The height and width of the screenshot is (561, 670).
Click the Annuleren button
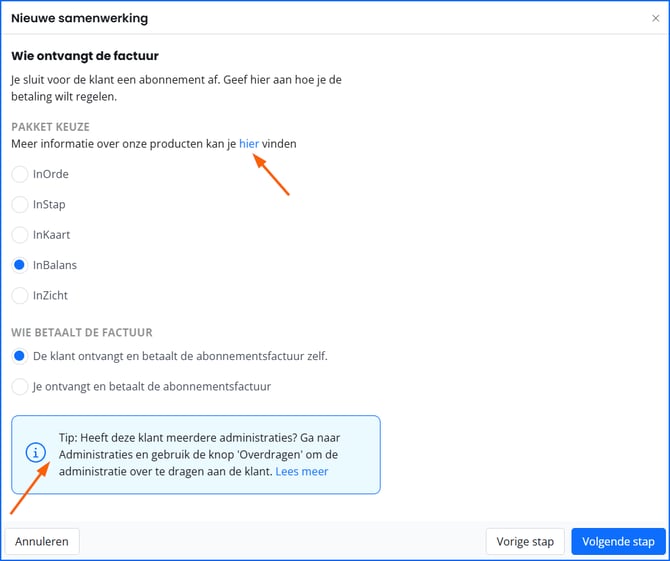coord(42,541)
